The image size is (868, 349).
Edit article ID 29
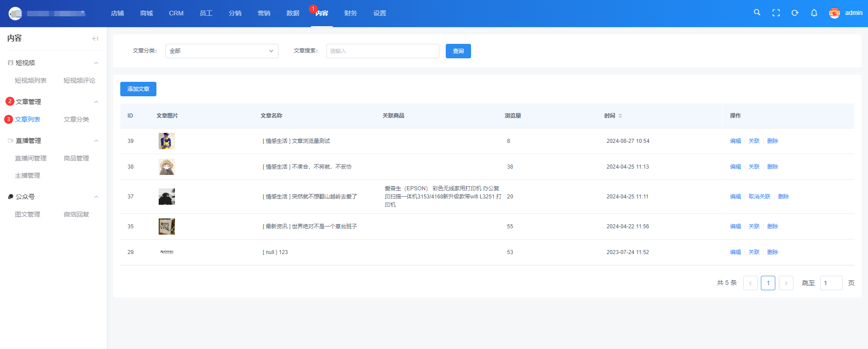pos(736,252)
